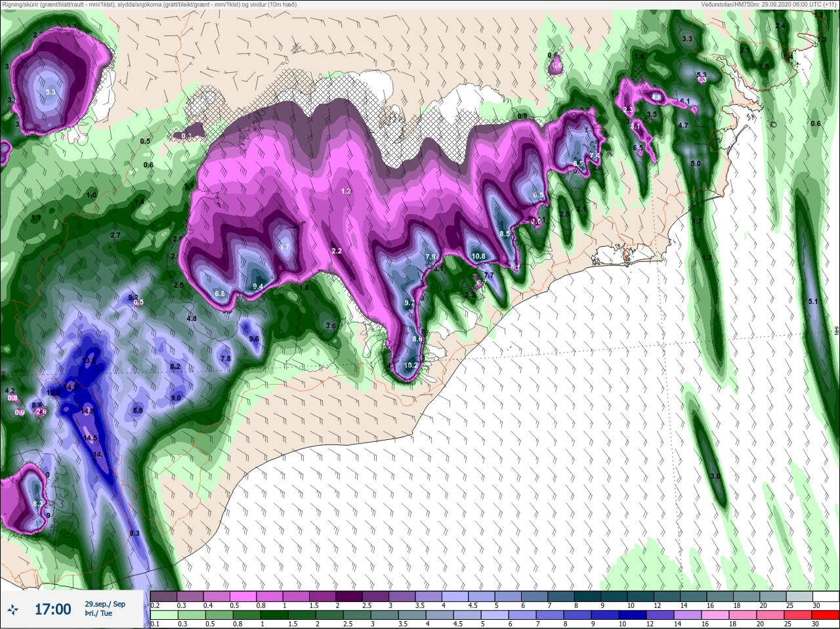Pick the bright red 30 rain legend swatch
The height and width of the screenshot is (629, 840).
coord(826,615)
